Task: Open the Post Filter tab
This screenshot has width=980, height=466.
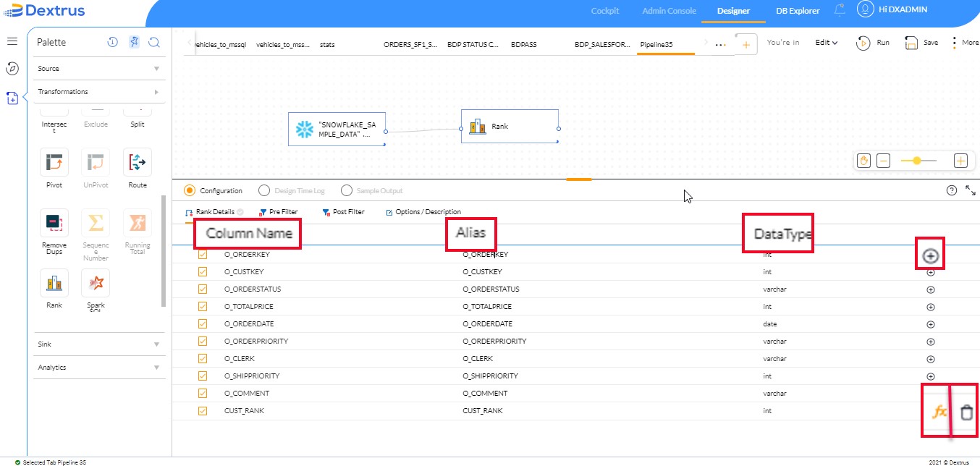Action: (x=344, y=212)
